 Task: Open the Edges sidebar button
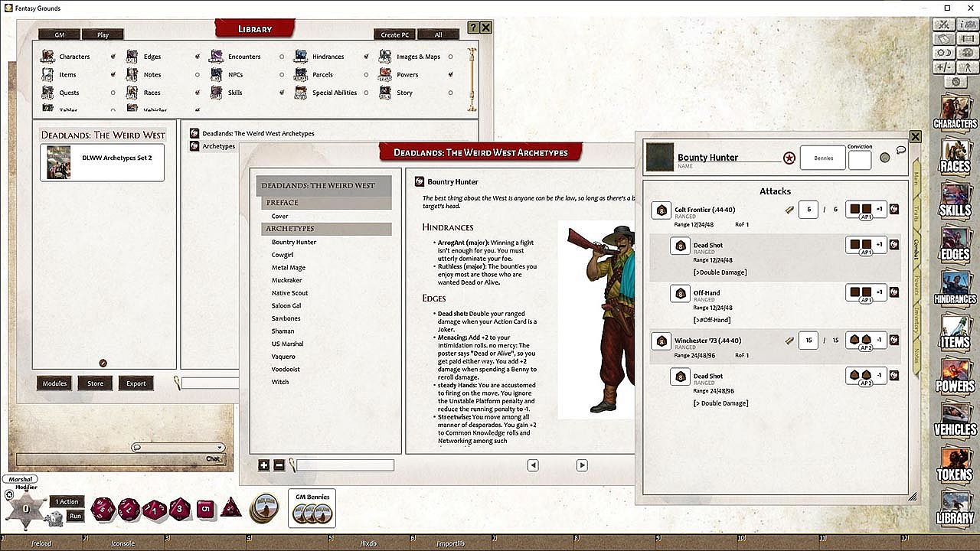955,244
